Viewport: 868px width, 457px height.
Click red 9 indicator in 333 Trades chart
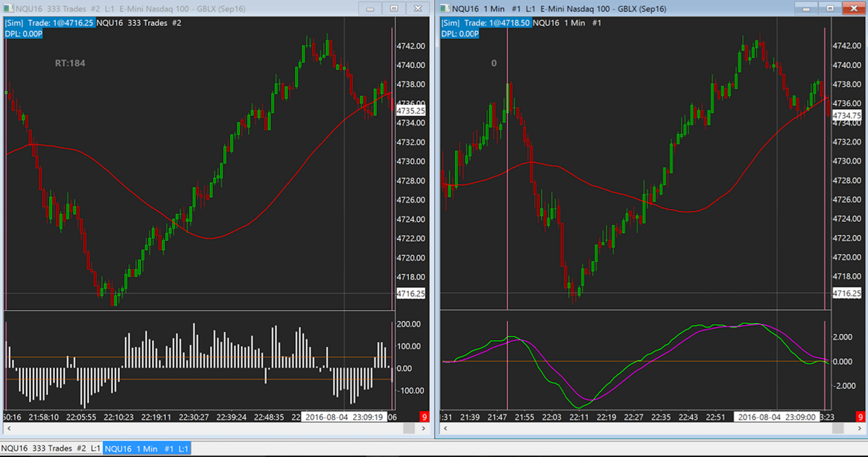coord(425,417)
